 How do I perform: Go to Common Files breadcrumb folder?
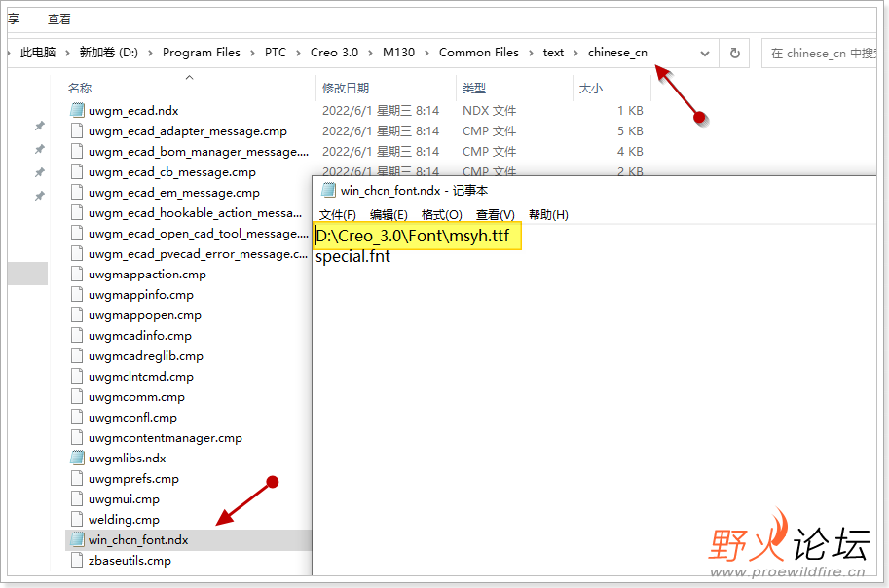point(478,53)
